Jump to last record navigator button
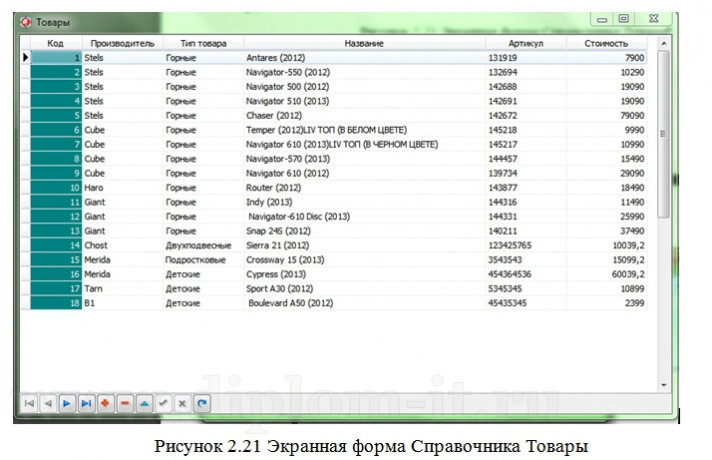Screen dimensions: 712x460 (86, 403)
